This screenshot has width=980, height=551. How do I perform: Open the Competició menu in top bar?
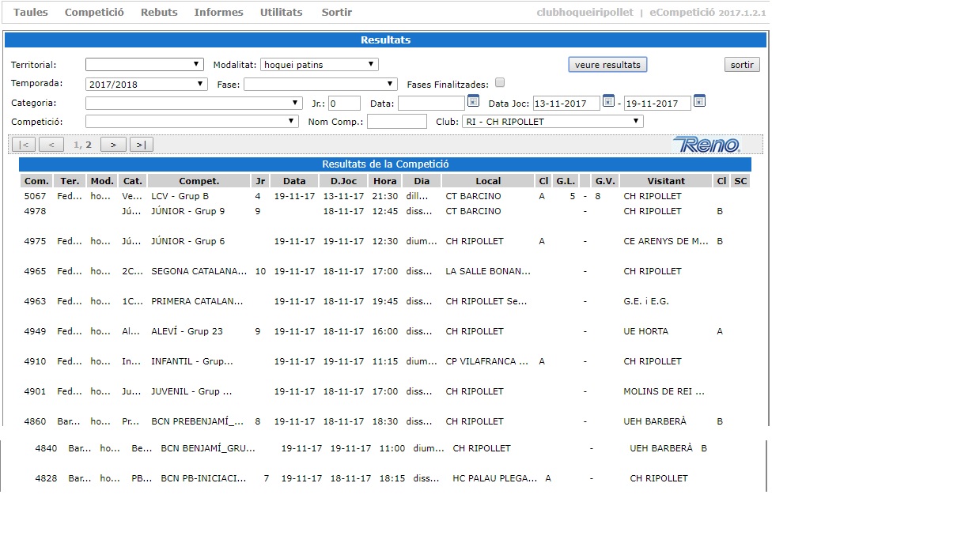tap(94, 13)
